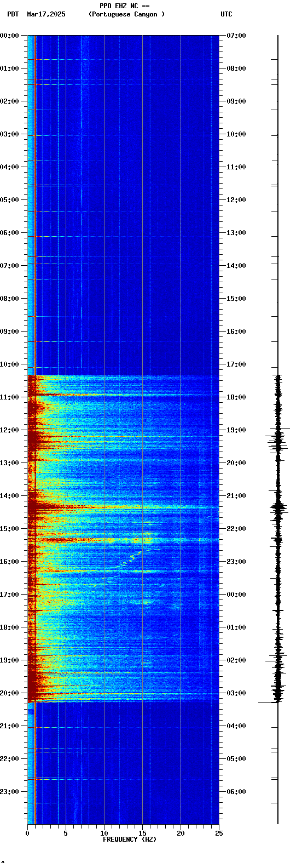Click the PDT time label '04:00'
Screen dimensions: 302x868
point(9,167)
